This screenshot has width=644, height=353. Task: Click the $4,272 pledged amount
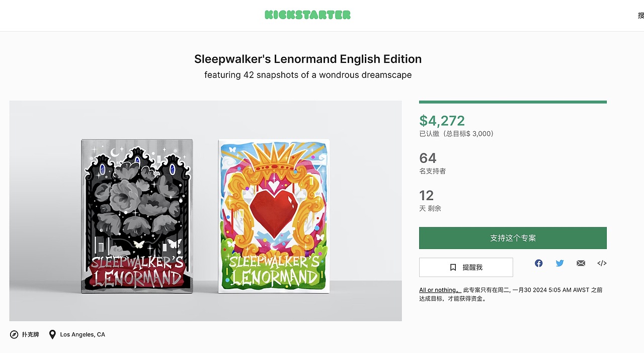click(x=442, y=121)
